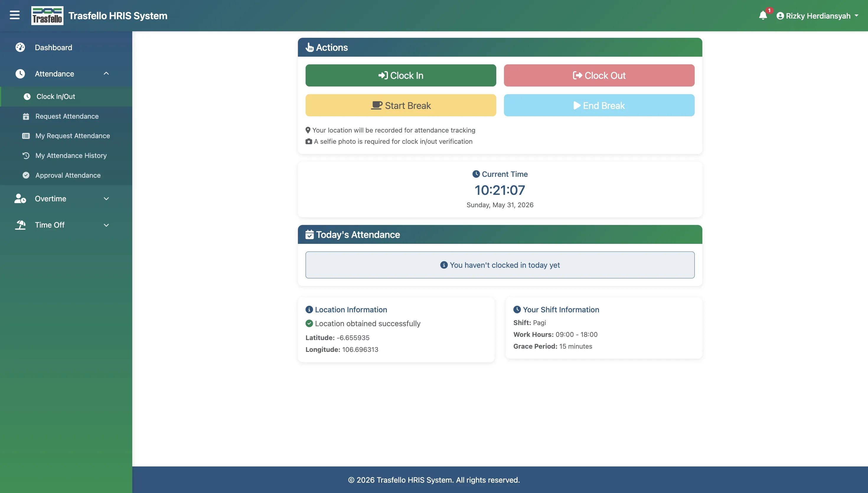The width and height of the screenshot is (868, 493).
Task: Click the Actions card header
Action: [500, 47]
